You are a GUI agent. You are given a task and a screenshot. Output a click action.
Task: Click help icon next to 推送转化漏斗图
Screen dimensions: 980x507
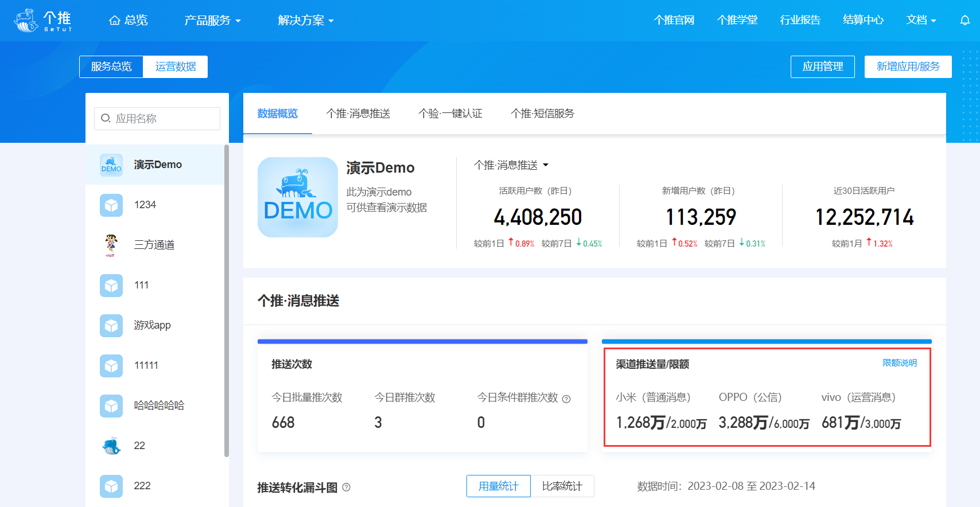pyautogui.click(x=346, y=487)
